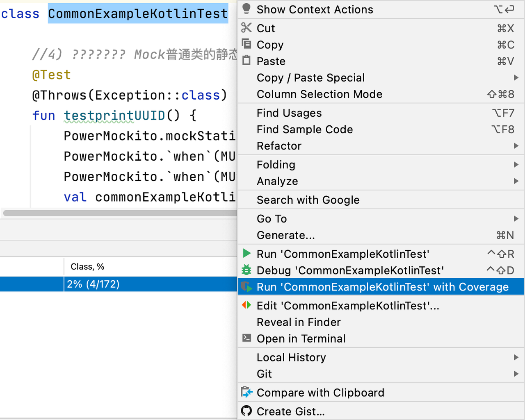Open the Git menu entry
Viewport: 525px width, 420px height.
pos(381,373)
